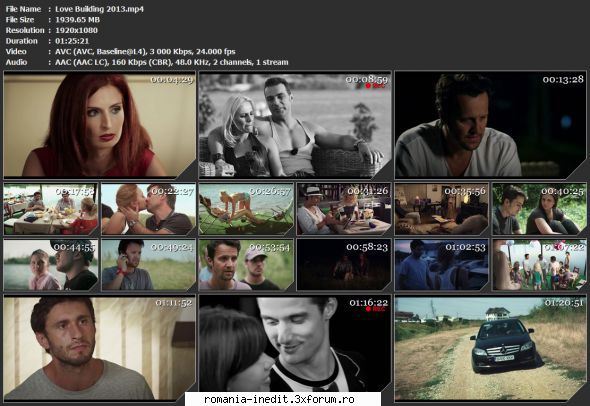
Task: Click the file name Love Building 2013.mp4
Action: 99,9
